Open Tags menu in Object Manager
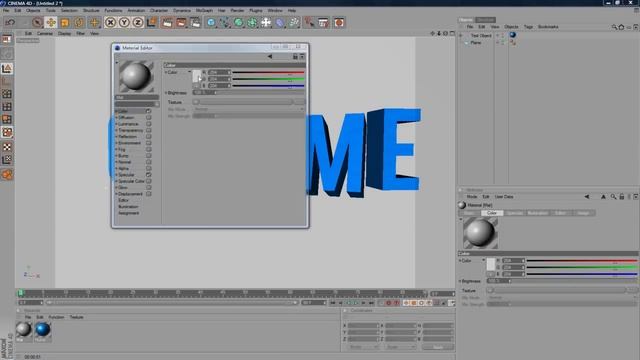The height and width of the screenshot is (360, 640). tap(528, 27)
